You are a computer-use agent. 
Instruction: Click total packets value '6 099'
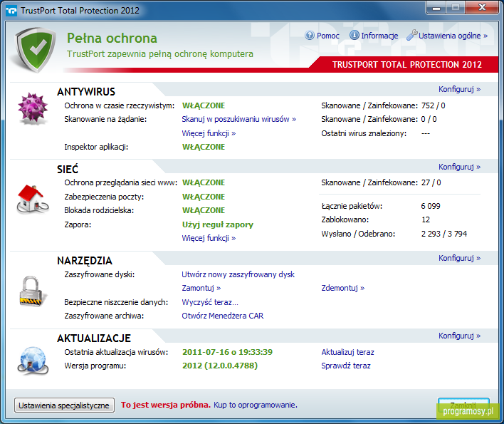(431, 206)
